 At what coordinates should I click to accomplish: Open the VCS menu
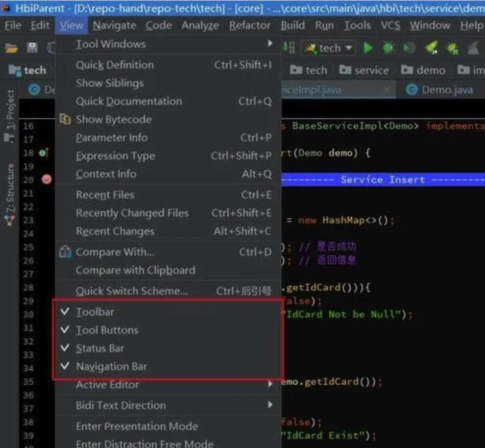point(390,25)
